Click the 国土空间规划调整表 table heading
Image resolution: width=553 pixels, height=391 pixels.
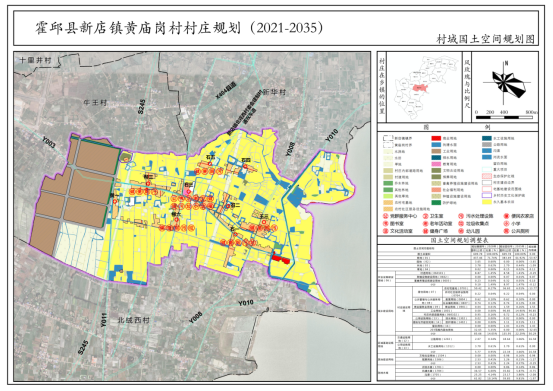[x=457, y=240]
